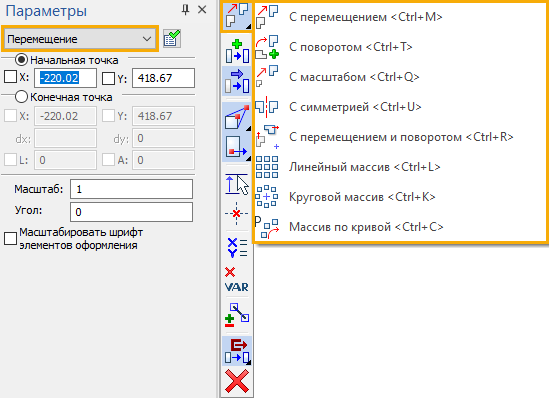Click the Масштаб input field
This screenshot has height=398, width=549.
131,189
